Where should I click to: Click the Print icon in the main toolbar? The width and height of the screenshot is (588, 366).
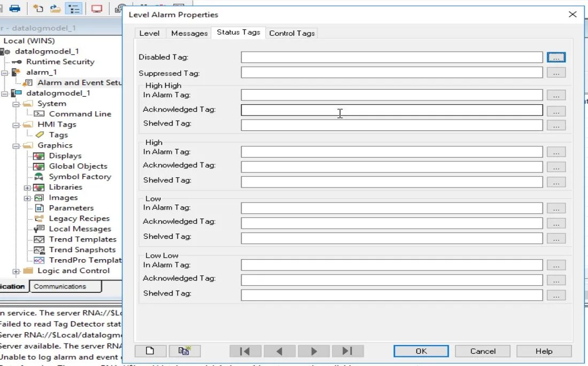pos(14,8)
